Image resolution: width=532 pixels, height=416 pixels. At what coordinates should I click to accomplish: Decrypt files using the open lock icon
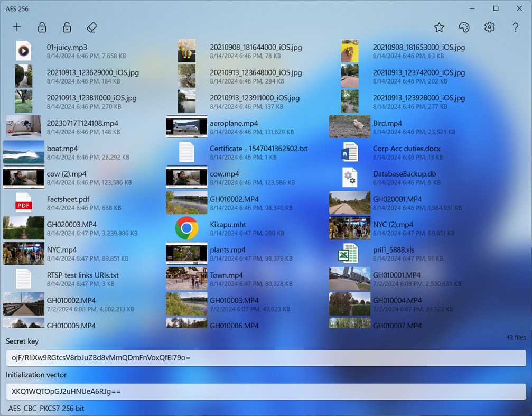point(67,27)
